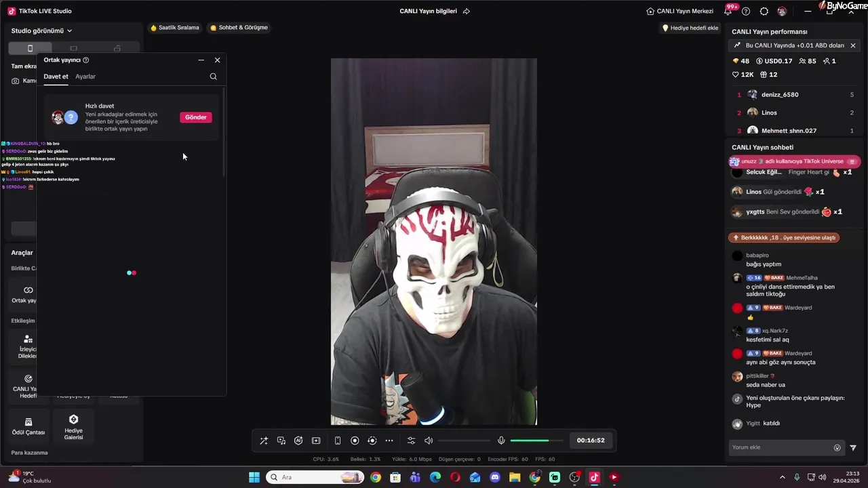Search co-hosts with the magnifier icon

click(x=213, y=77)
